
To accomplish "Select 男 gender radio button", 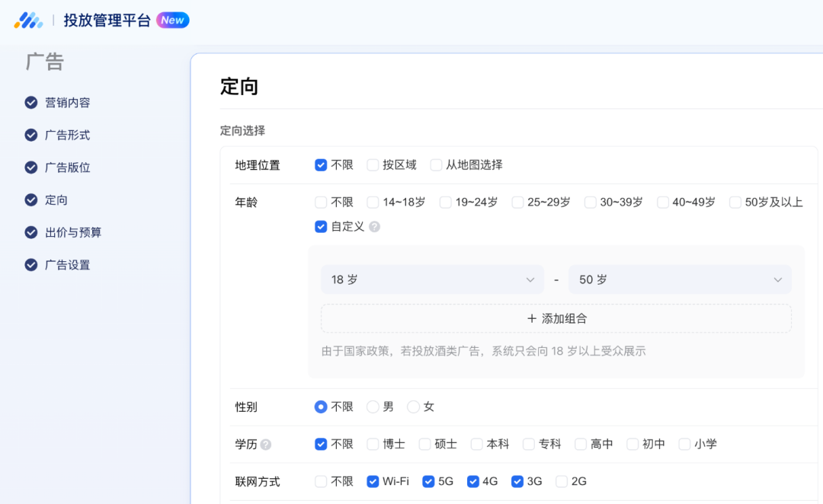I will tap(373, 407).
